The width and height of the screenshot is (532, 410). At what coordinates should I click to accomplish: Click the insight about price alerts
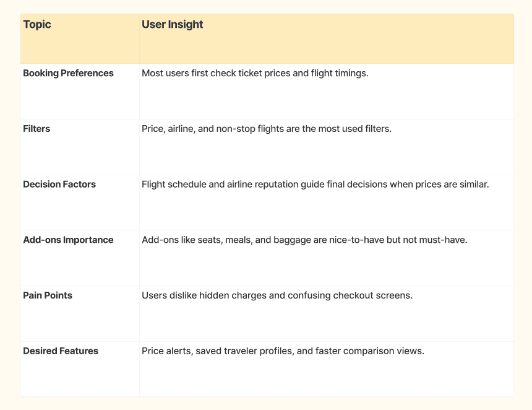[x=283, y=351]
